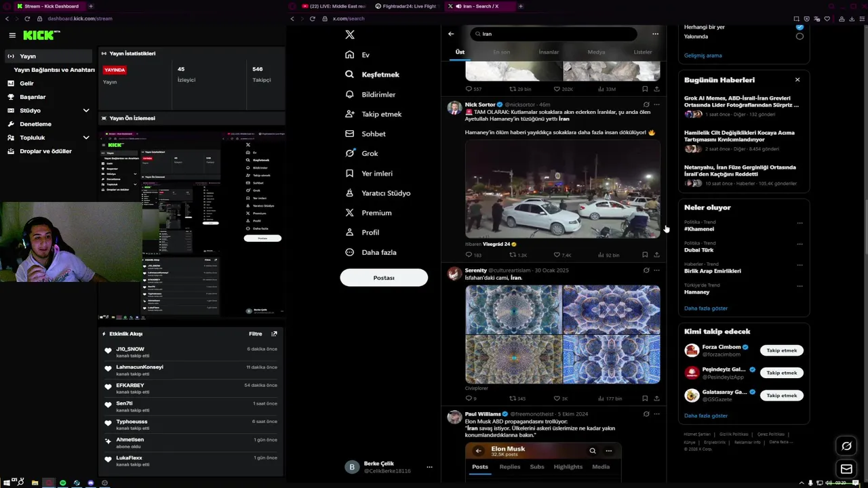Click the X logo icon
Screen dimensions: 868x488
349,35
